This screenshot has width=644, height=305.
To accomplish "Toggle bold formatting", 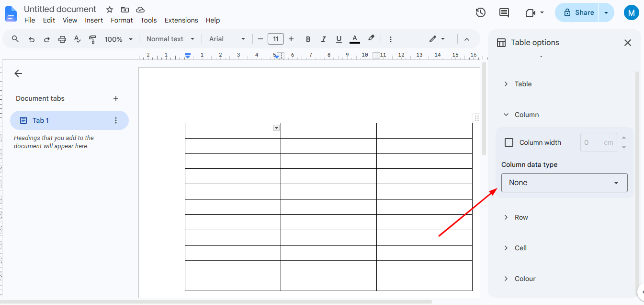I will click(308, 39).
